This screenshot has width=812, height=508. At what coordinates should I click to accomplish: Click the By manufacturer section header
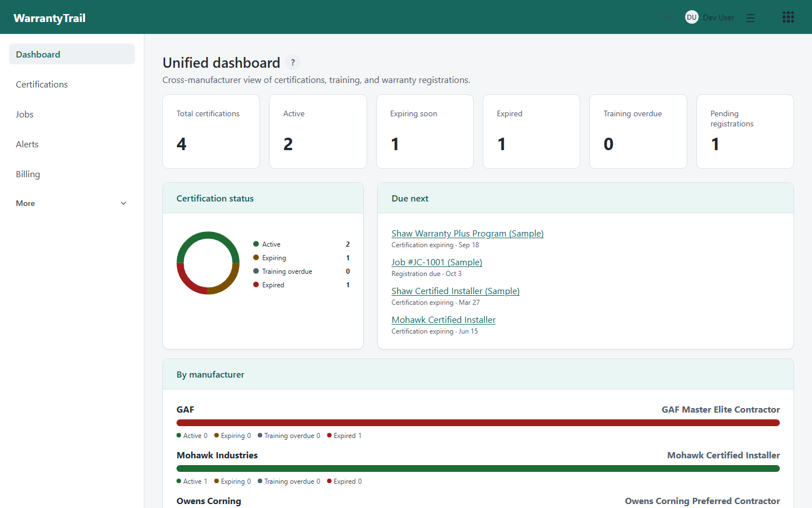pos(478,374)
